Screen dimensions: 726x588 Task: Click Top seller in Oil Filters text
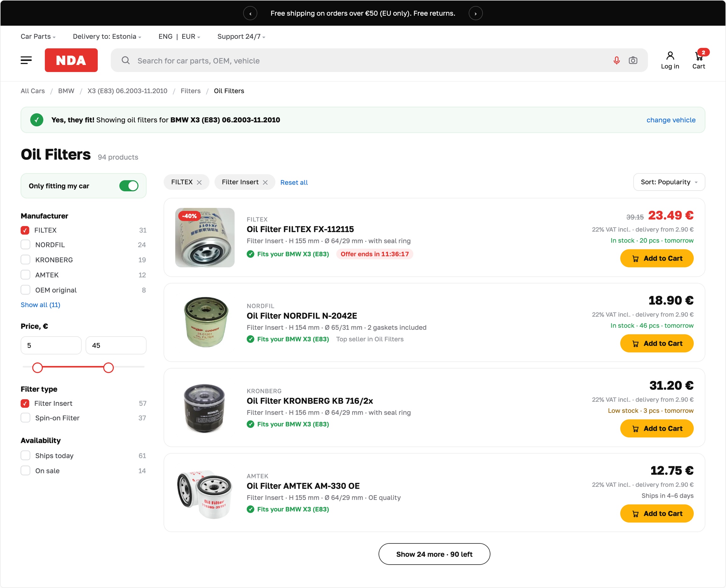[x=370, y=339]
